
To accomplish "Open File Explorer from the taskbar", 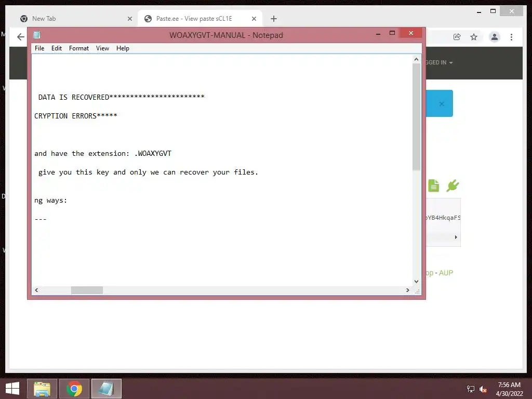I will point(42,389).
